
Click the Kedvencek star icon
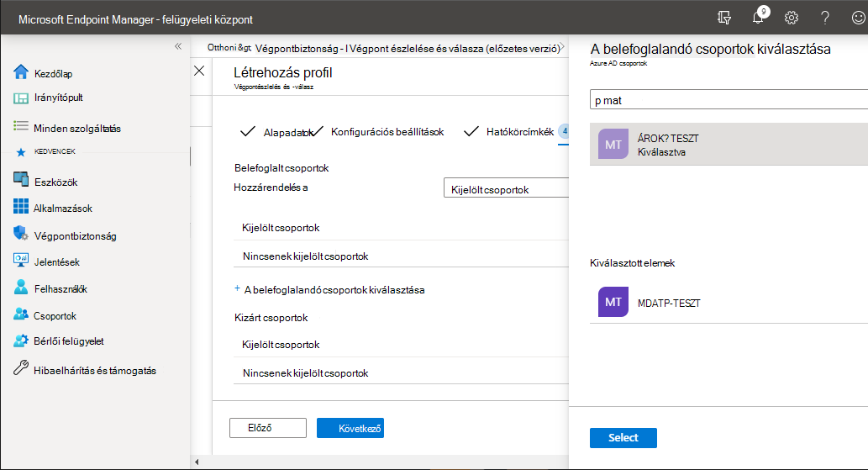(21, 152)
